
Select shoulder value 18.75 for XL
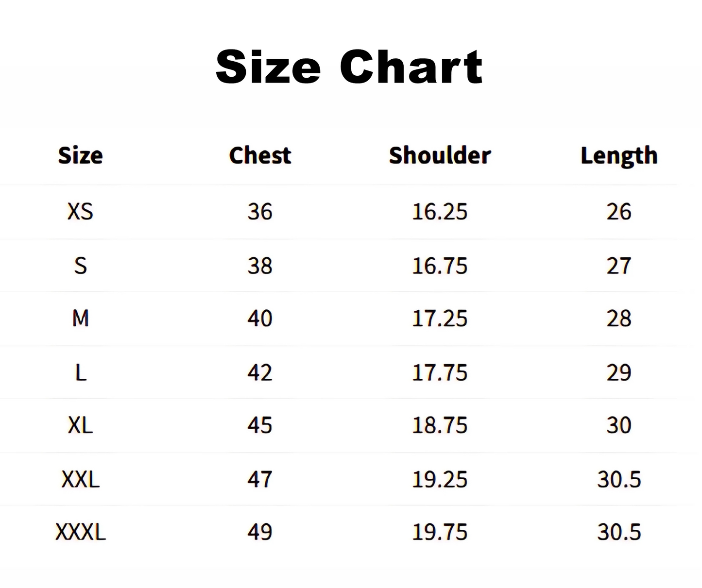[x=440, y=425]
